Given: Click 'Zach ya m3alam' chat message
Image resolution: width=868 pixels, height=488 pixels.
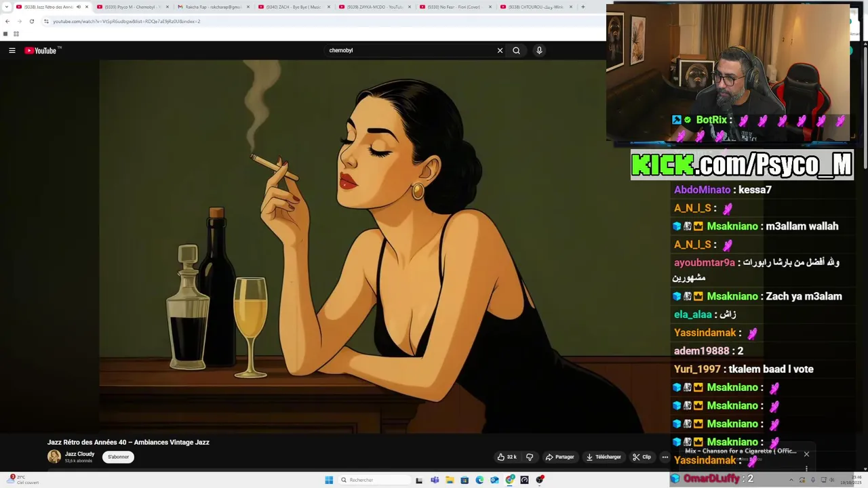Looking at the screenshot, I should coord(804,296).
